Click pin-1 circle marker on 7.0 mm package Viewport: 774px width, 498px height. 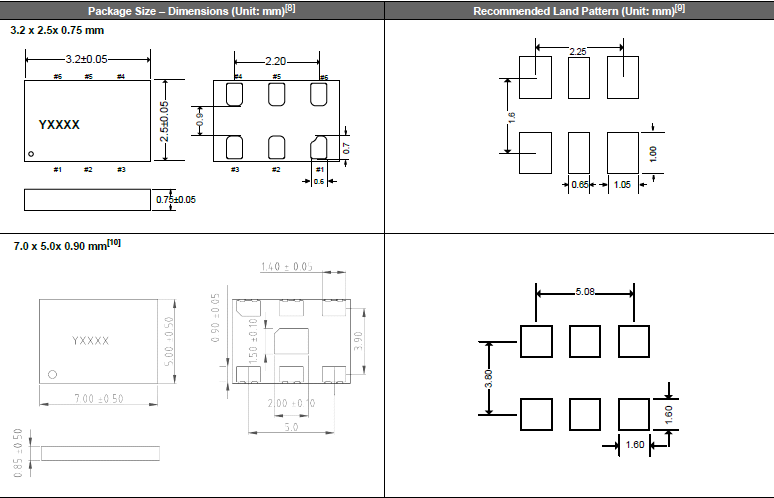click(53, 374)
